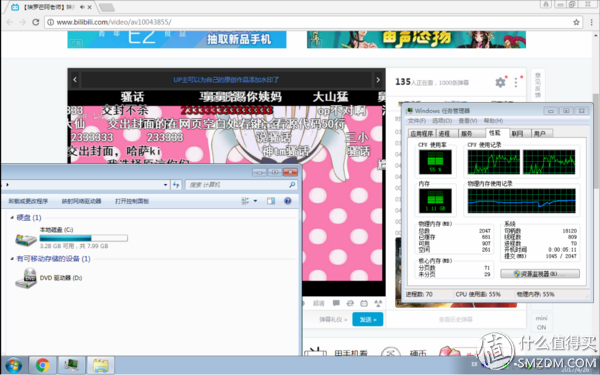Expand the Explorer address bar history dropdown

click(x=165, y=185)
